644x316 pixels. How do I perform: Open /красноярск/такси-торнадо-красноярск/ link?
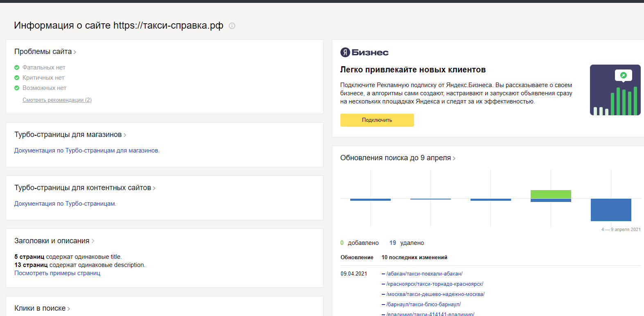435,284
